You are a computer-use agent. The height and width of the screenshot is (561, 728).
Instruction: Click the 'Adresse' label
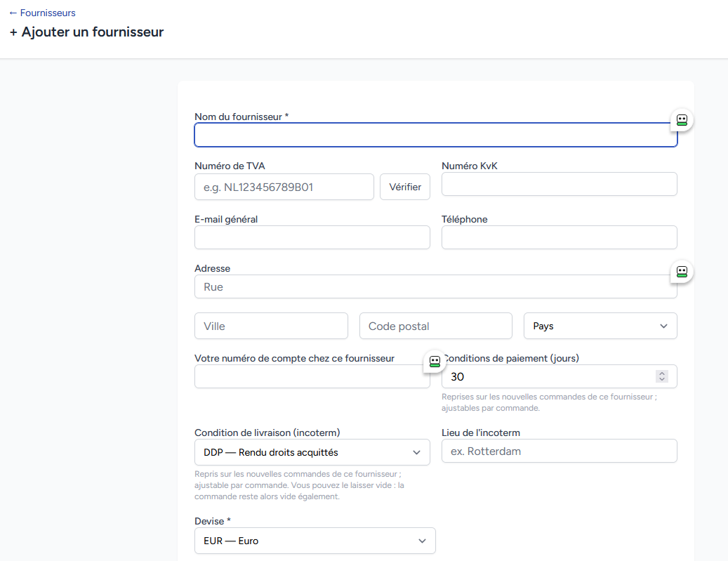(212, 268)
